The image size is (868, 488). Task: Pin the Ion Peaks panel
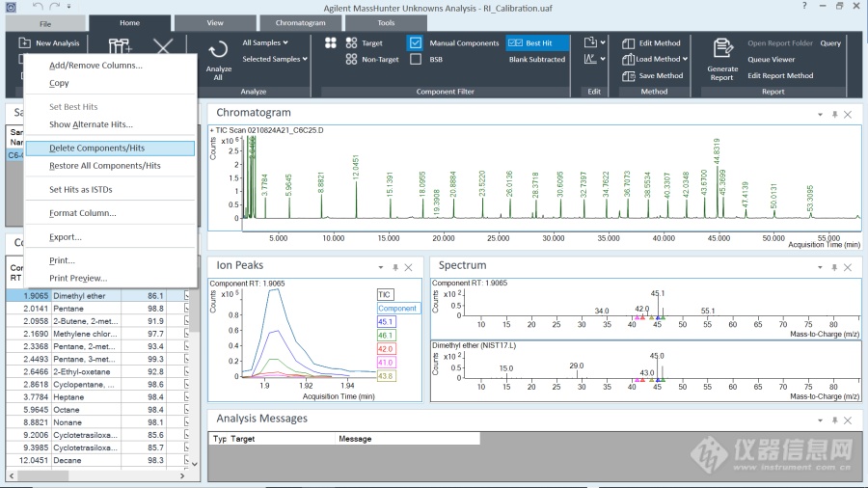click(x=395, y=267)
